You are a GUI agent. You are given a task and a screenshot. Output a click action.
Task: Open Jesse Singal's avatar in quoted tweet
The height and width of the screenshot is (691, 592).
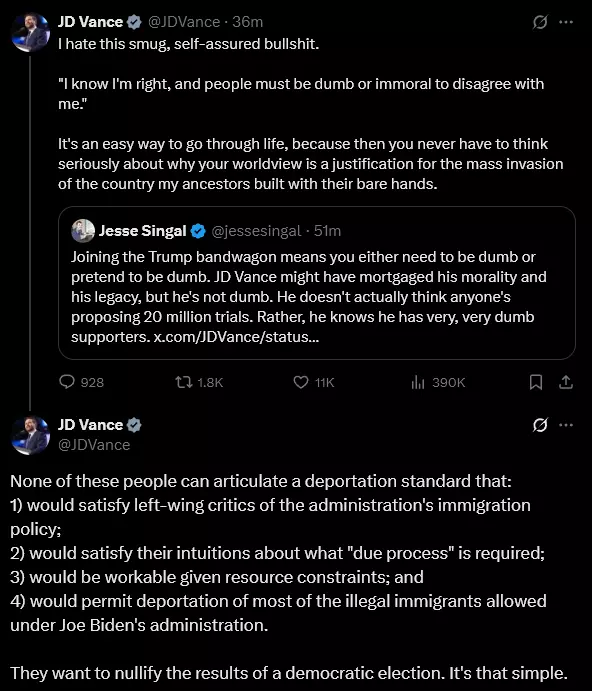[83, 230]
